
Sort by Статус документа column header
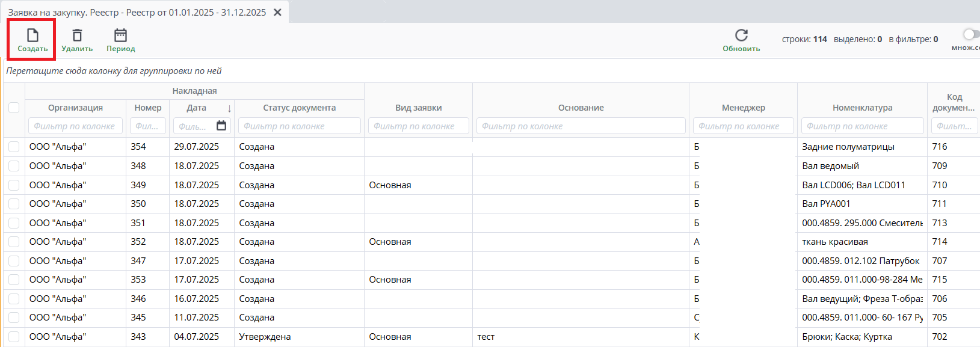tap(299, 108)
